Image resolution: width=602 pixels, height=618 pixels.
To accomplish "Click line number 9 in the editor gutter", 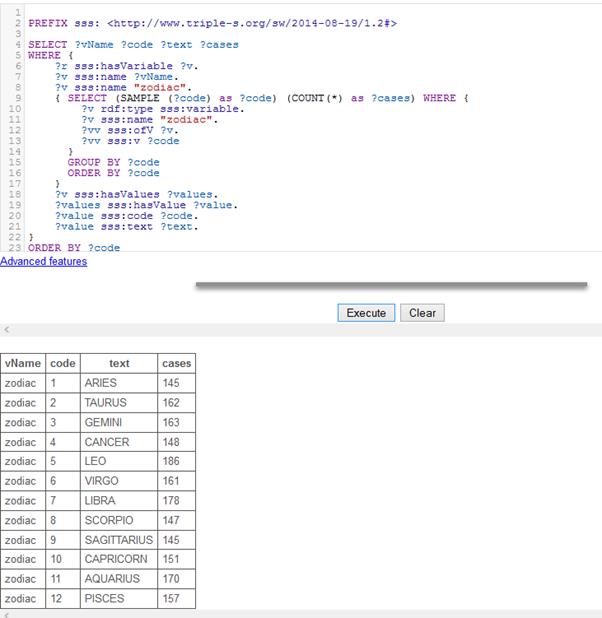I will pyautogui.click(x=18, y=98).
